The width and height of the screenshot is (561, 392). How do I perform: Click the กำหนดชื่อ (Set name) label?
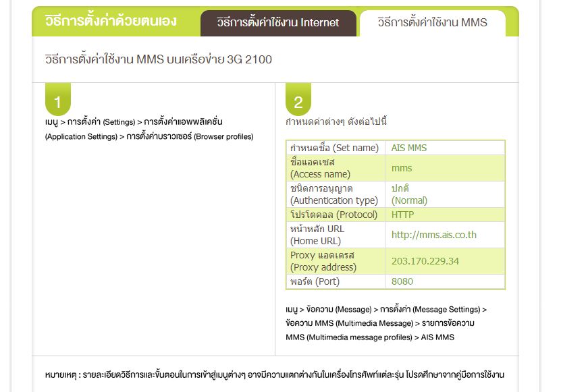335,148
